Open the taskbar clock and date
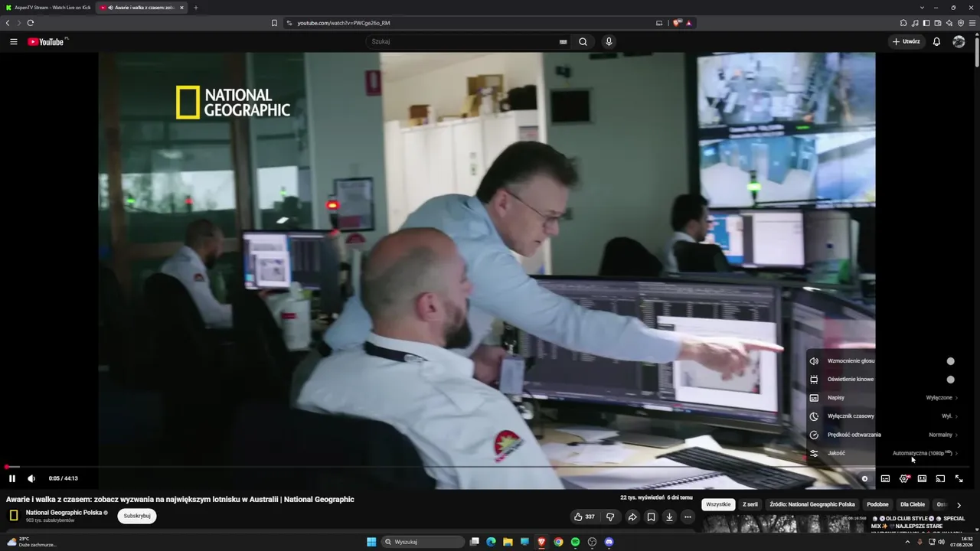 tap(962, 542)
